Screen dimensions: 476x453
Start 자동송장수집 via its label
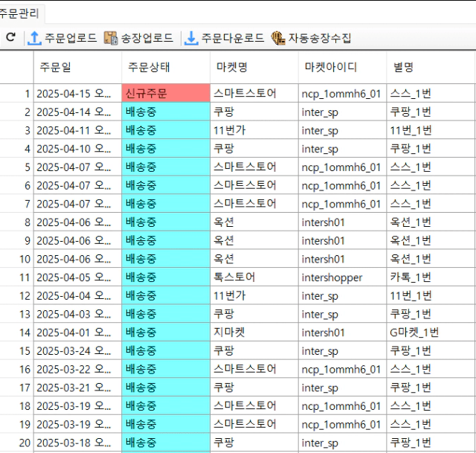pyautogui.click(x=319, y=38)
